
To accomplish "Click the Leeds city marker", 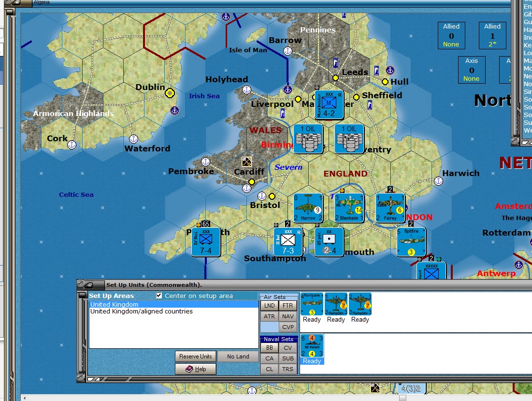I will pyautogui.click(x=335, y=78).
